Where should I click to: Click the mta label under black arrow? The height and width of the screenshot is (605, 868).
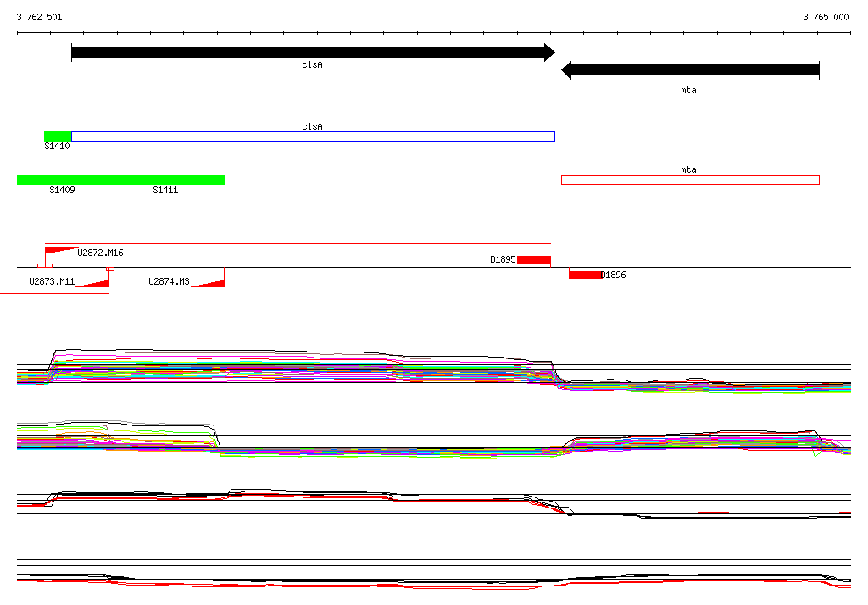point(688,90)
